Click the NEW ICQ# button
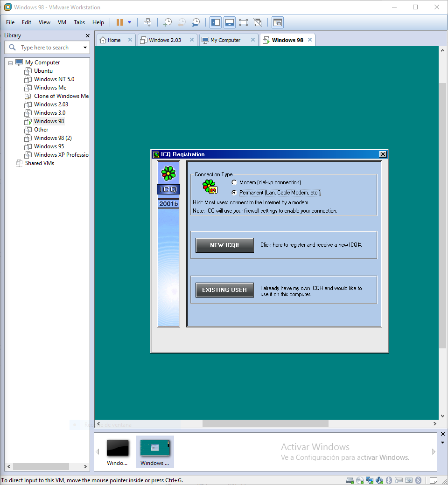The image size is (448, 485). [x=224, y=245]
